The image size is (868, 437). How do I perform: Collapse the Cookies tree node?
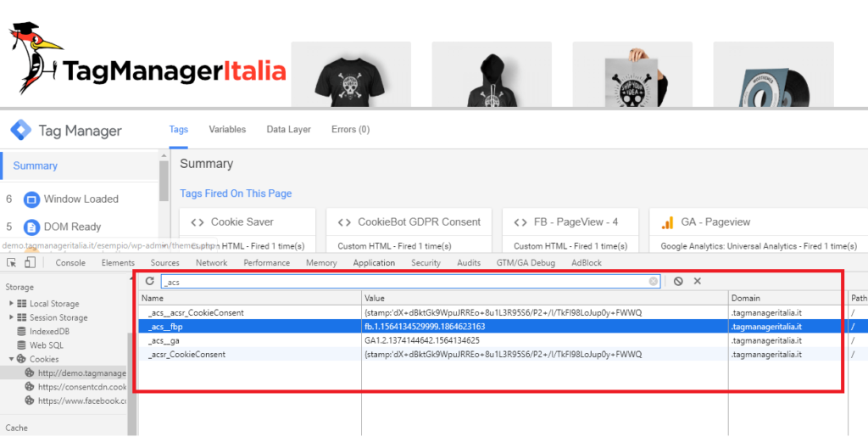point(11,359)
